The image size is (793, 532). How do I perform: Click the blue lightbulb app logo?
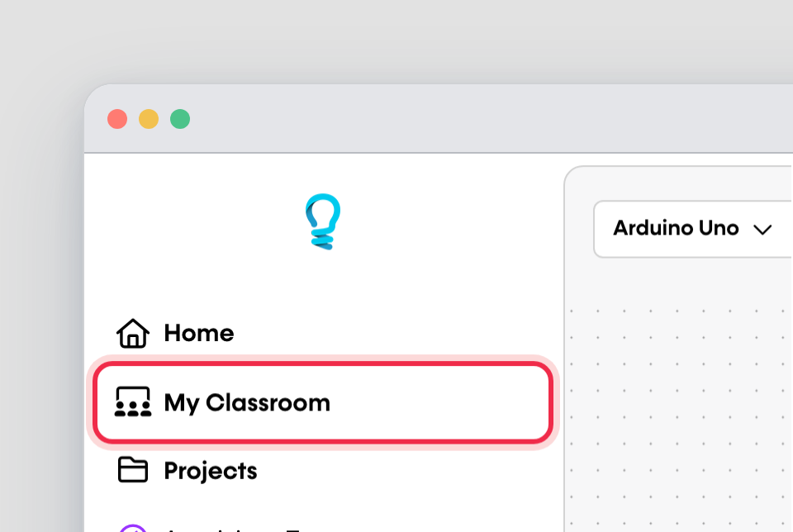pos(322,221)
